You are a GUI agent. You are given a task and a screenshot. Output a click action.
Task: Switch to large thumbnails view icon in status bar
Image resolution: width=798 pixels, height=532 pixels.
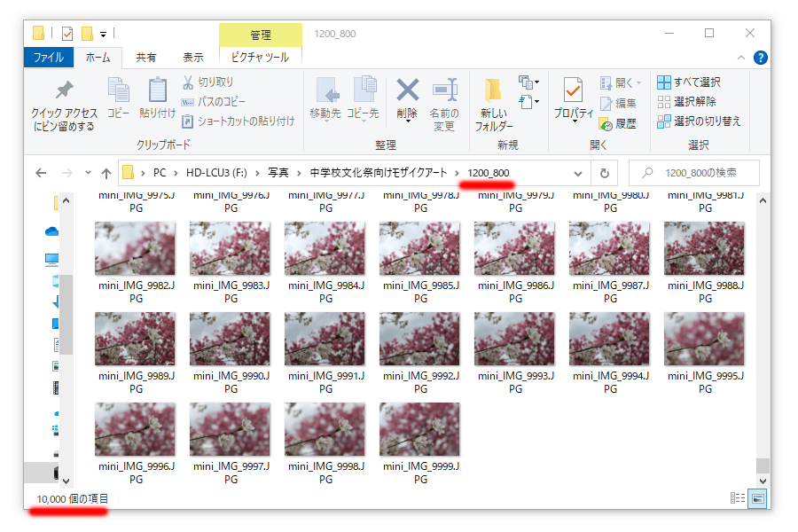[x=757, y=498]
